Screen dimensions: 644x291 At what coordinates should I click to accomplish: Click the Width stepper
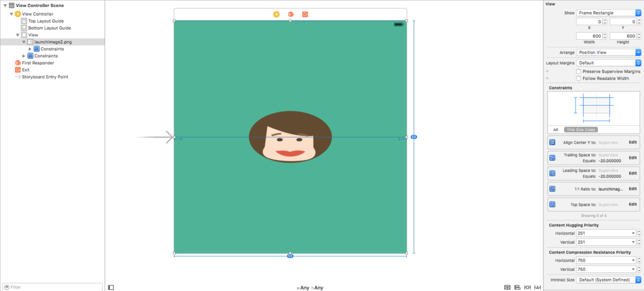(x=605, y=37)
